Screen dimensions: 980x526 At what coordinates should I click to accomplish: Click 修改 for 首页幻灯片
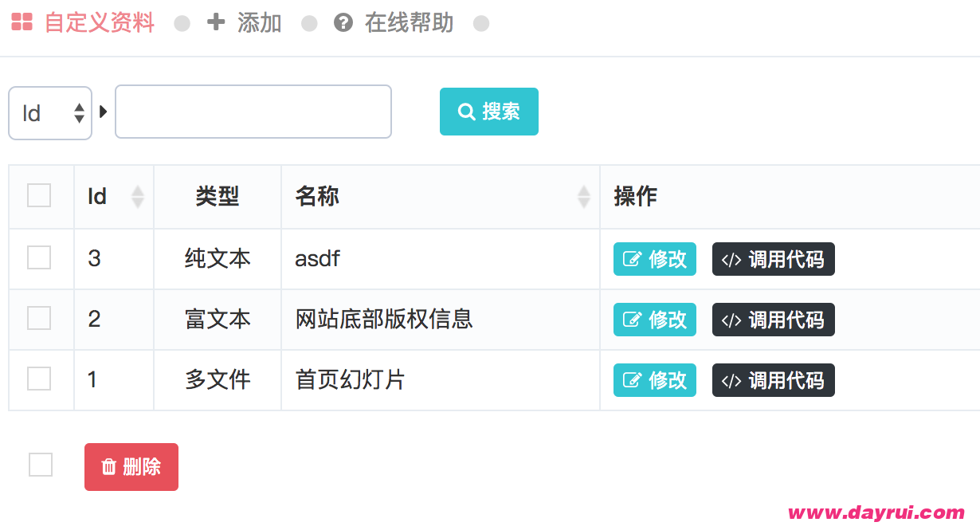click(655, 380)
